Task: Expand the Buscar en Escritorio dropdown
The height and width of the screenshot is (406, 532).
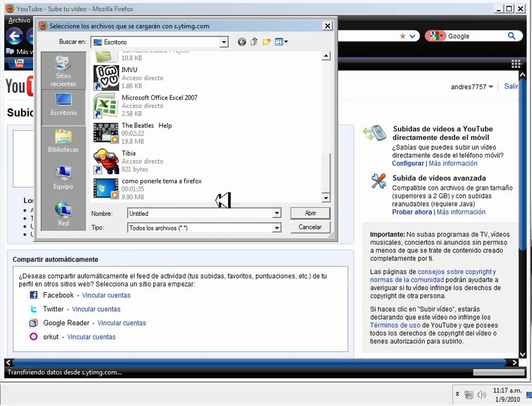Action: pyautogui.click(x=224, y=42)
